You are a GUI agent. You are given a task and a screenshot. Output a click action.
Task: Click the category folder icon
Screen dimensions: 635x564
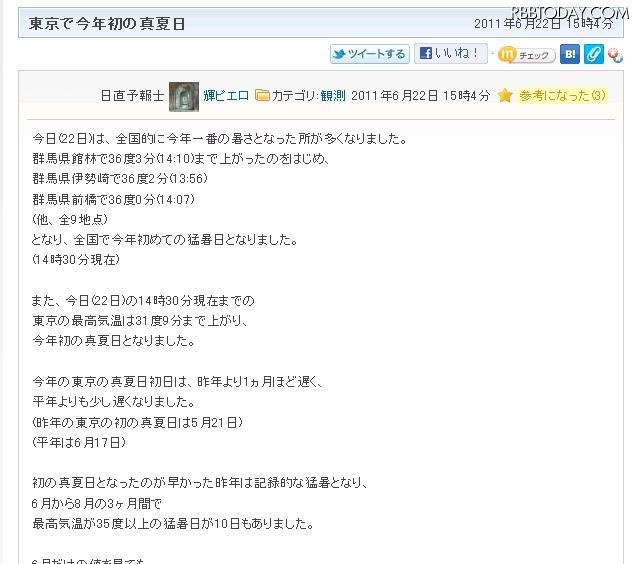coord(262,96)
